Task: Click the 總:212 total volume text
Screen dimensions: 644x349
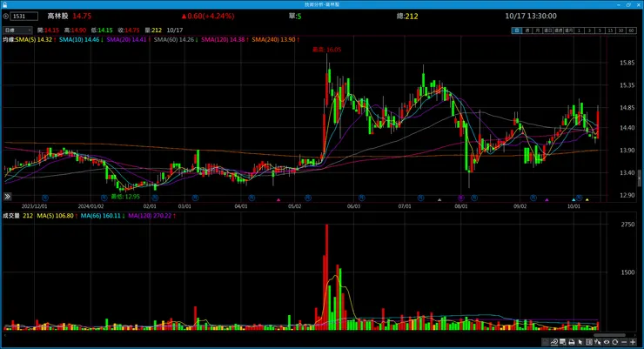Action: click(407, 16)
